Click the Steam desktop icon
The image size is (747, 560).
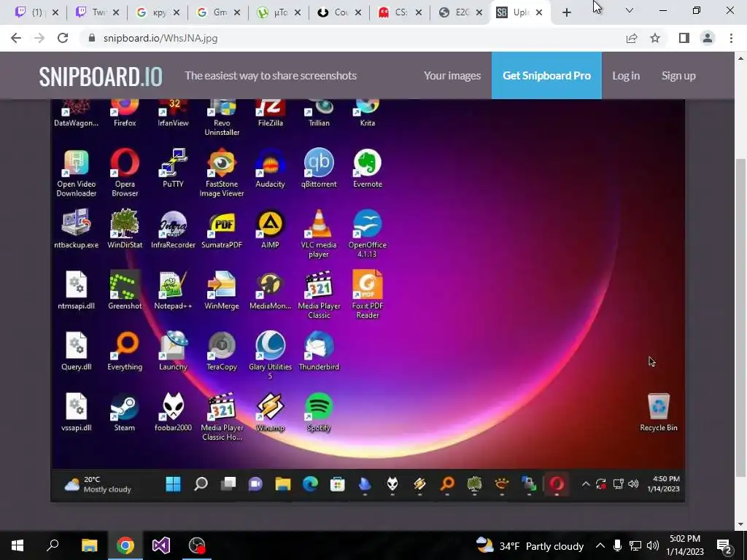point(125,412)
